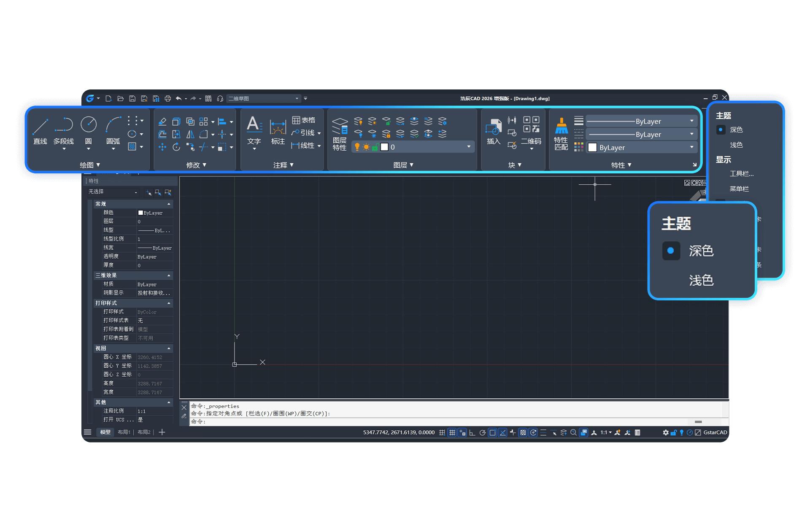Screen dimensions: 810x532
Task: Toggle grid display in the status bar
Action: click(452, 432)
